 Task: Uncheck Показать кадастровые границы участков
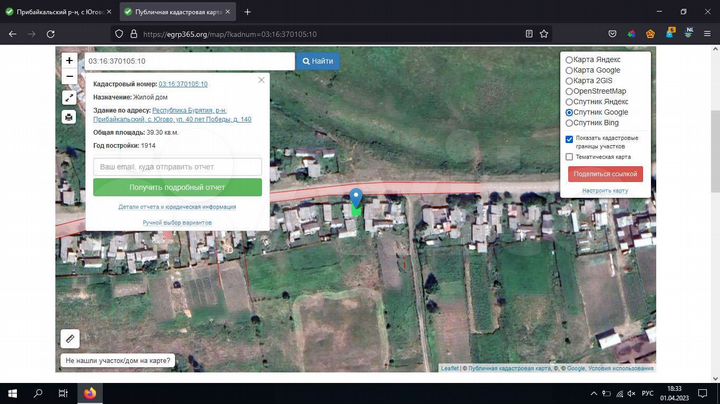coord(569,139)
